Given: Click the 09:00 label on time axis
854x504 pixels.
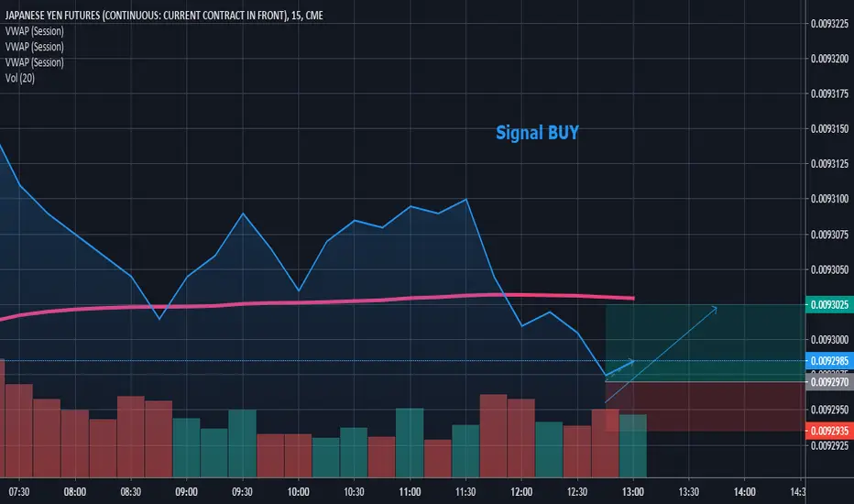Looking at the screenshot, I should tap(186, 492).
